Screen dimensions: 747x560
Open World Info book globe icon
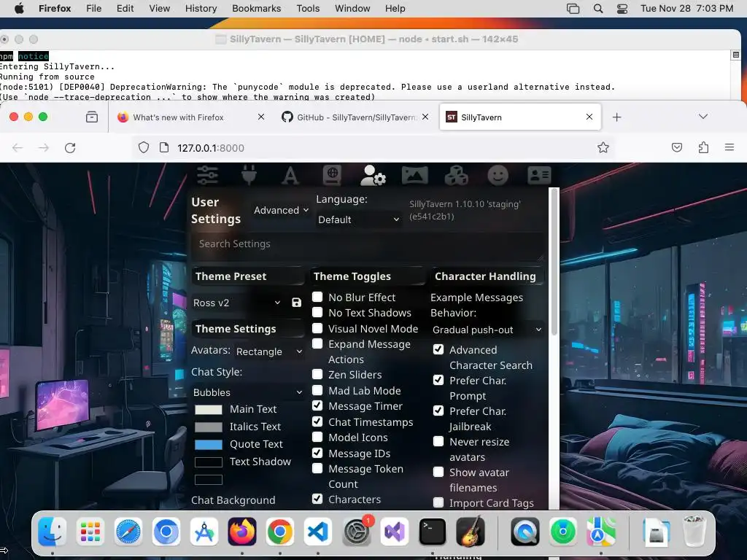332,175
